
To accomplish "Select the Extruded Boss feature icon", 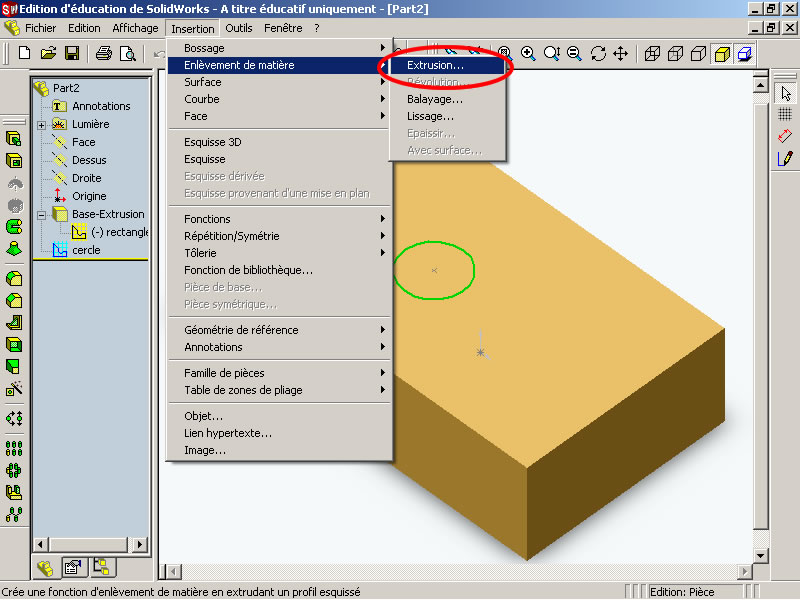I will click(x=14, y=139).
